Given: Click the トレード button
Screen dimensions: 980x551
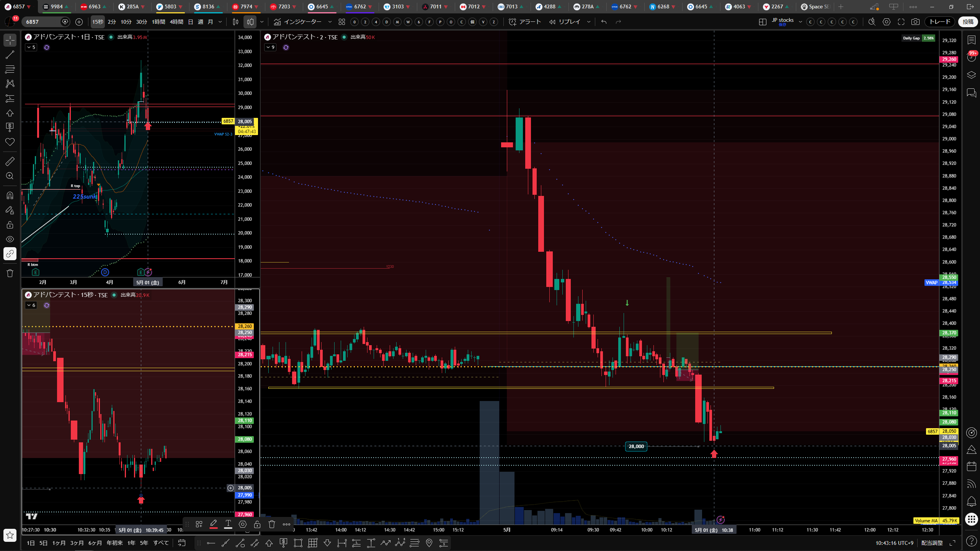Looking at the screenshot, I should click(x=940, y=22).
